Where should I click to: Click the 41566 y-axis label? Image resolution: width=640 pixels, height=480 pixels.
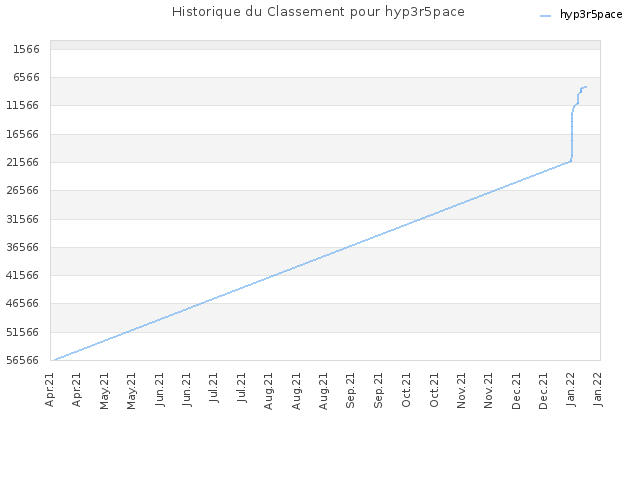click(x=22, y=275)
